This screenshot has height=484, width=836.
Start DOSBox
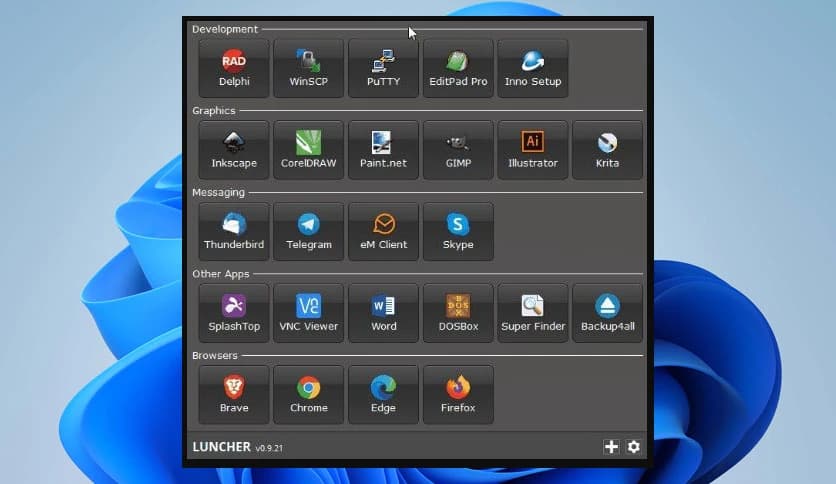pos(458,313)
